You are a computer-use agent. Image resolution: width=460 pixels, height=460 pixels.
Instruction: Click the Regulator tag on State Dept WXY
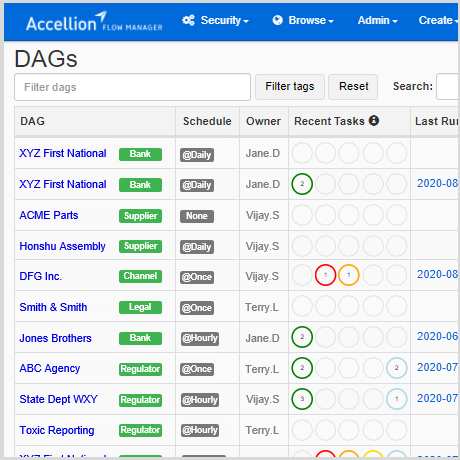click(140, 400)
